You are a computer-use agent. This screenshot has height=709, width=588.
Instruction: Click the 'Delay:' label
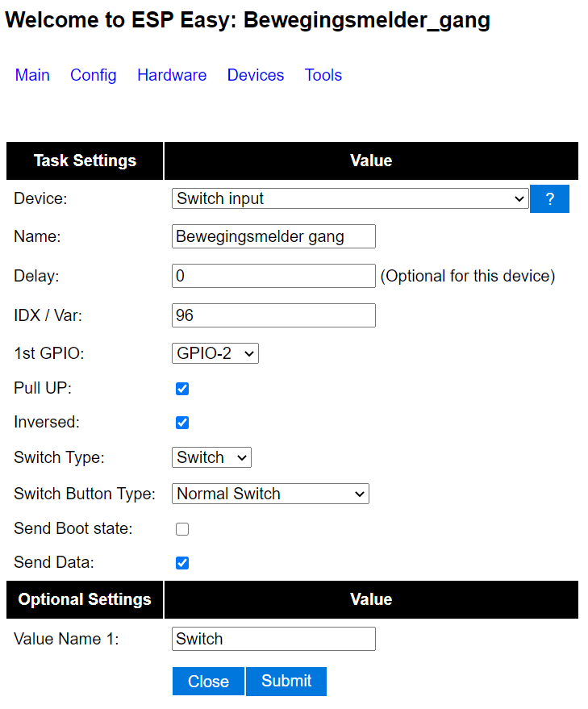[36, 276]
